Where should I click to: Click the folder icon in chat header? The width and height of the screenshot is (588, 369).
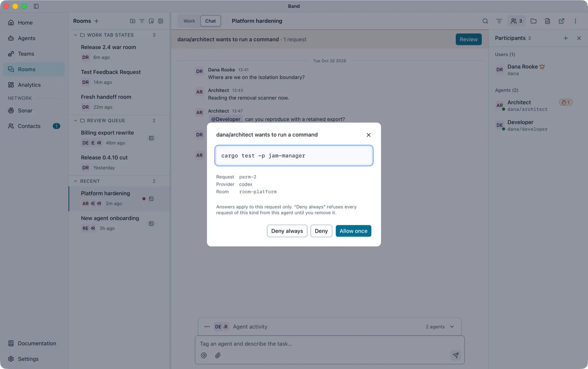pos(534,21)
